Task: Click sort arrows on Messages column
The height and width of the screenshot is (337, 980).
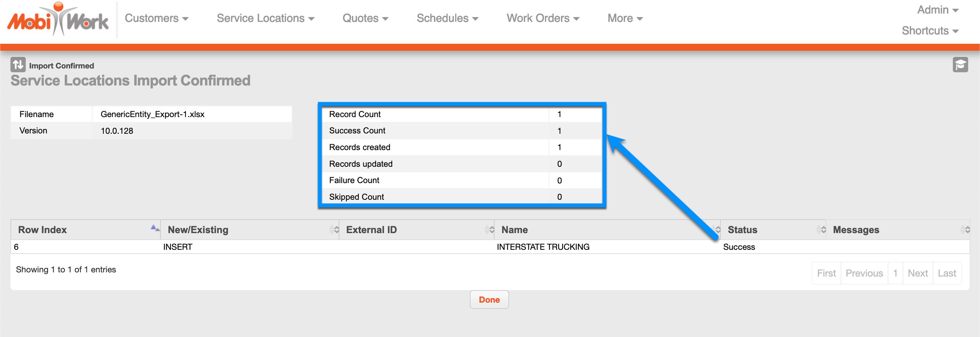Action: coord(965,230)
